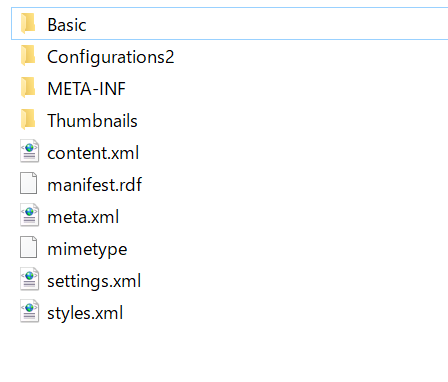Image resolution: width=448 pixels, height=382 pixels.
Task: Select the META-INF folder icon
Action: [x=28, y=87]
